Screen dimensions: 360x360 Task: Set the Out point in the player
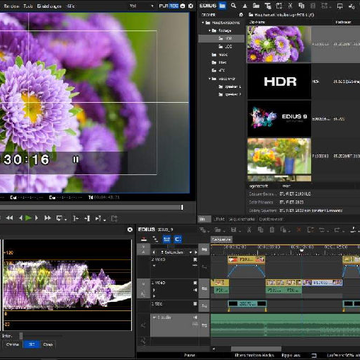click(87, 218)
